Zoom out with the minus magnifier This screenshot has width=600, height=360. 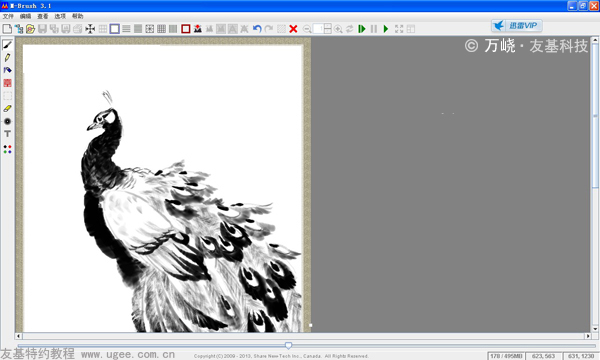tap(307, 29)
